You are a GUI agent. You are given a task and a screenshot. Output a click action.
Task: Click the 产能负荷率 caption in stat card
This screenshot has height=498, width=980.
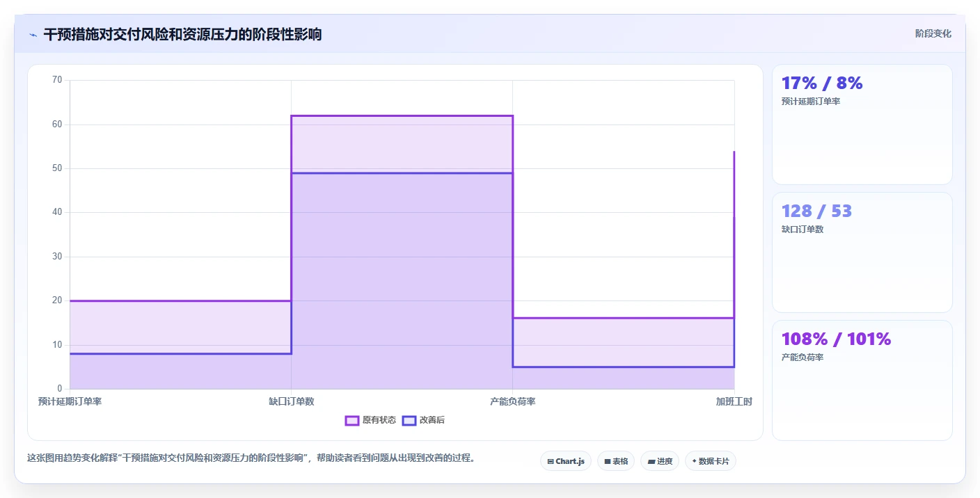click(803, 358)
